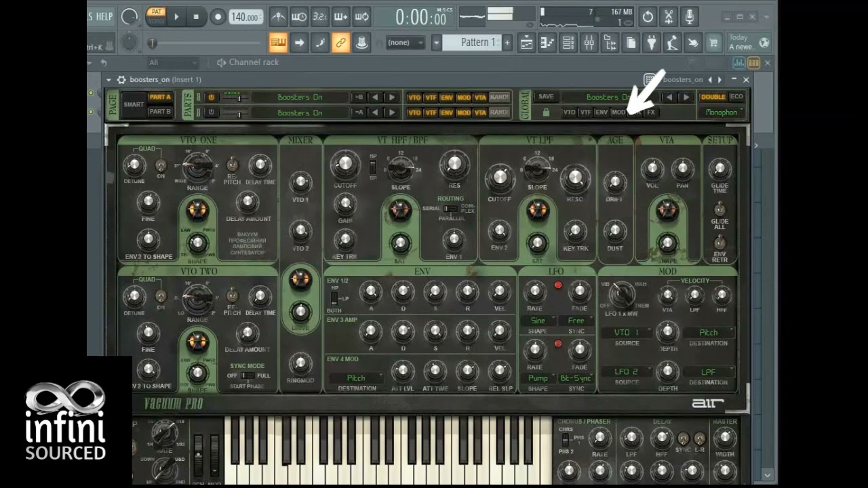The image size is (868, 488).
Task: Stop playback with the stop button
Action: pos(197,17)
